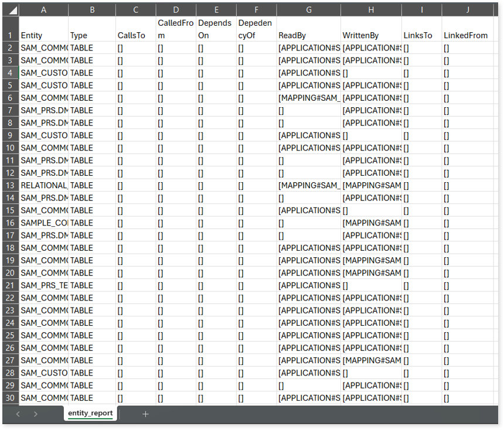Select column G header
Image resolution: width=504 pixels, height=430 pixels.
pos(308,10)
